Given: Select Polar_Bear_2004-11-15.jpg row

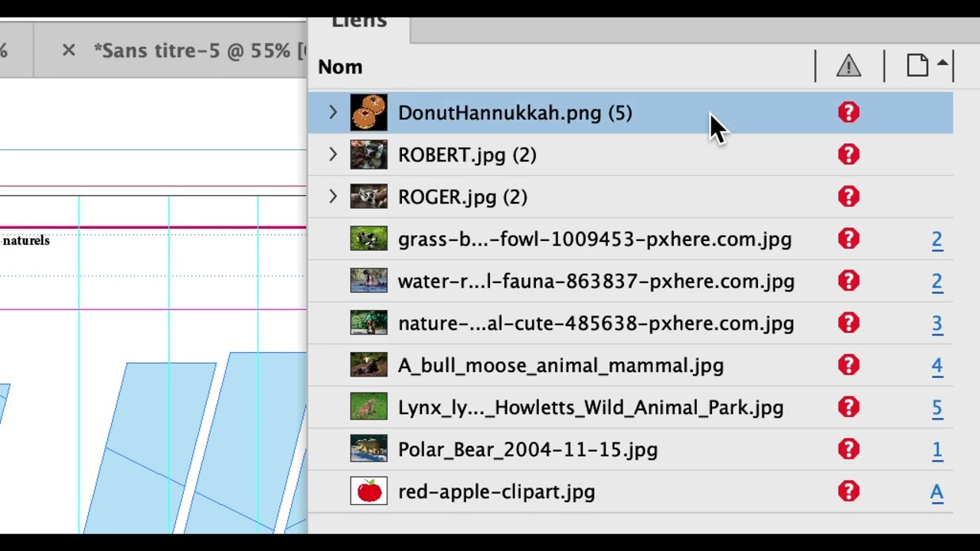Looking at the screenshot, I should coord(631,449).
